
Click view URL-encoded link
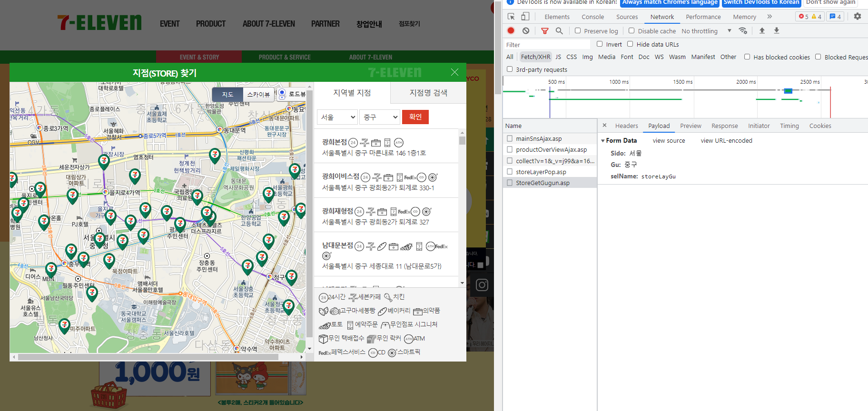pos(726,140)
